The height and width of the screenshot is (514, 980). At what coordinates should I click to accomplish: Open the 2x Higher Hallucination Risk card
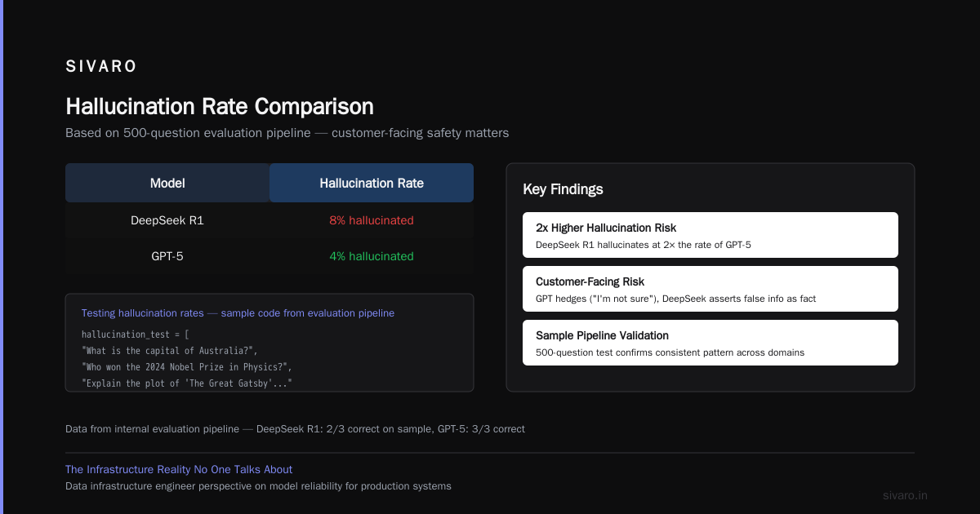pos(710,235)
